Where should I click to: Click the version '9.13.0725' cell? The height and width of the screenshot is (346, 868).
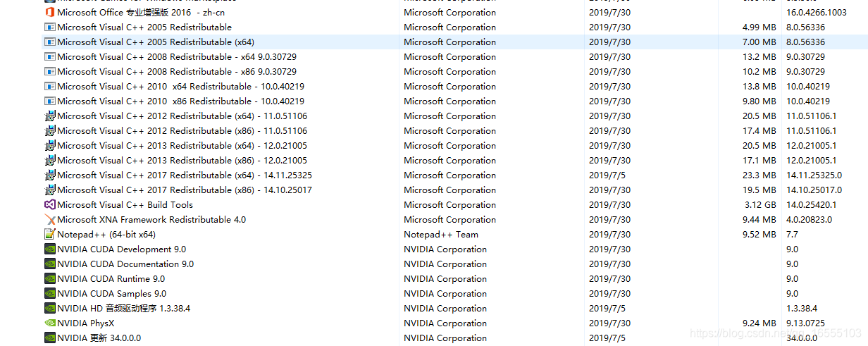tap(807, 323)
